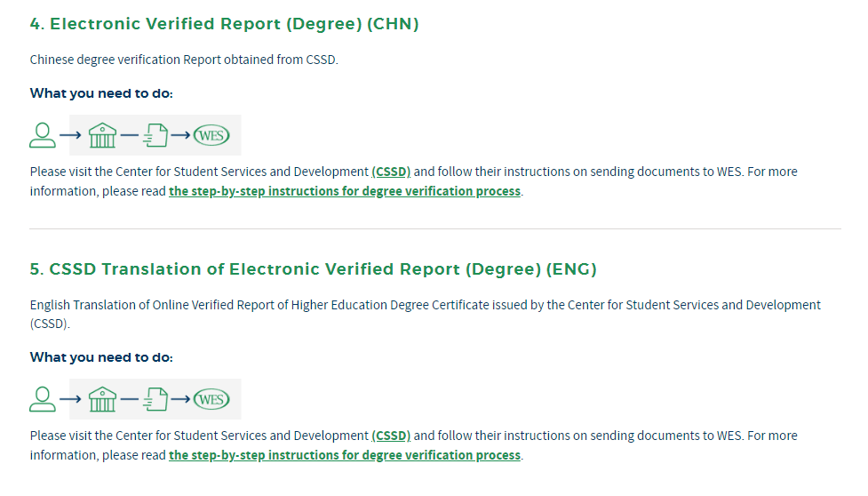Open step-by-step instructions link in section 4
The height and width of the screenshot is (496, 868).
pyautogui.click(x=345, y=191)
